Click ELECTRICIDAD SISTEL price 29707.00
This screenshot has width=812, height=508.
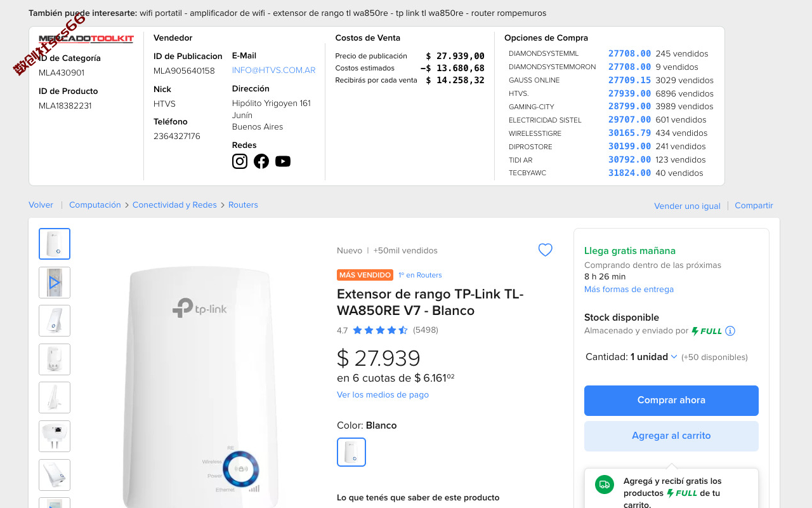tap(629, 120)
